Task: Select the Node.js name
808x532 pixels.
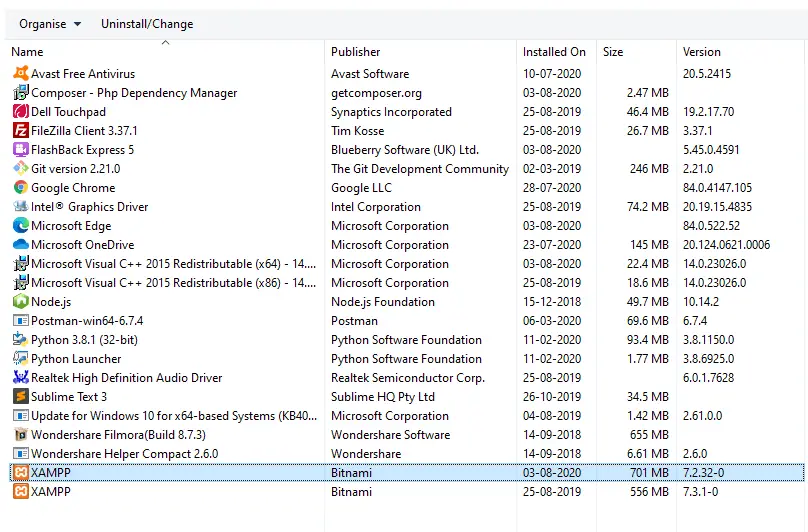Action: pos(51,302)
